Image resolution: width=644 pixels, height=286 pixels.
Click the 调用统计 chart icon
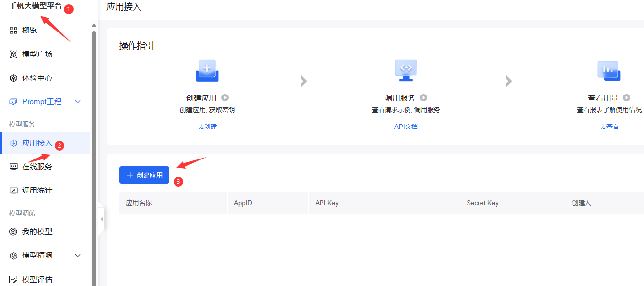13,191
